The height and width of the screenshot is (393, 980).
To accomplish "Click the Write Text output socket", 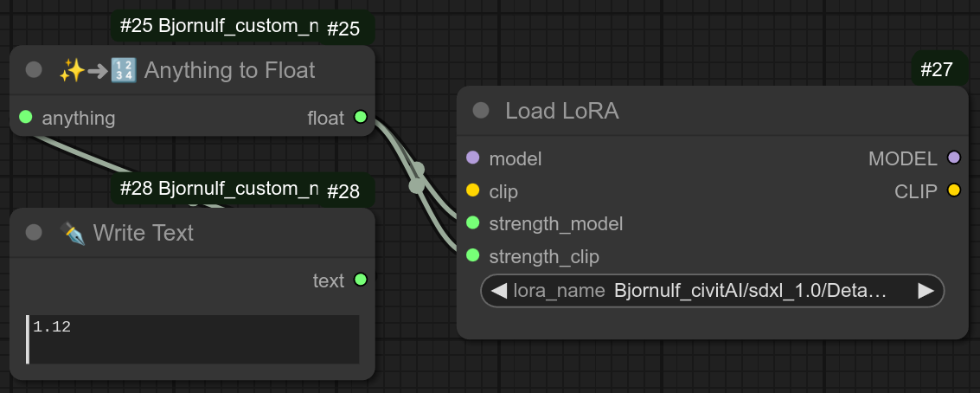I will (x=361, y=280).
